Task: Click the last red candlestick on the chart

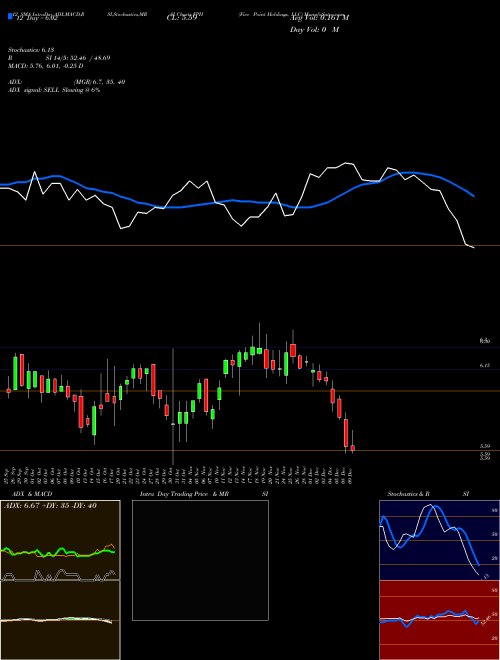Action: (x=353, y=448)
